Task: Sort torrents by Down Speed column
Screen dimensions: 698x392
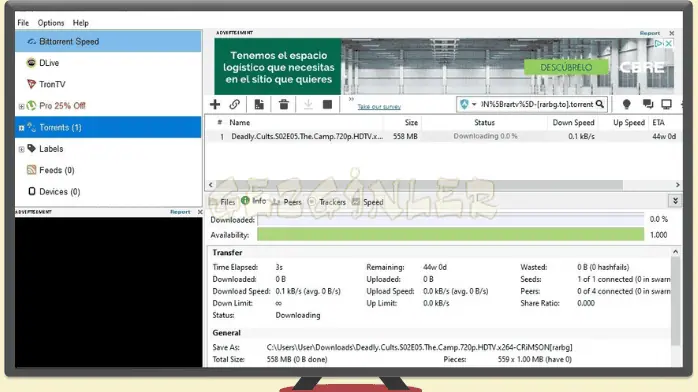Action: pos(573,122)
